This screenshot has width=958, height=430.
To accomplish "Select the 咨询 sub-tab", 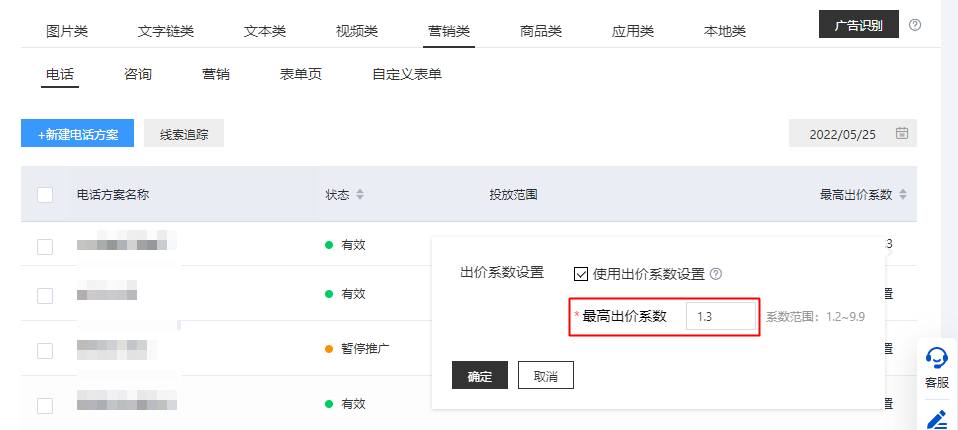I will (138, 74).
